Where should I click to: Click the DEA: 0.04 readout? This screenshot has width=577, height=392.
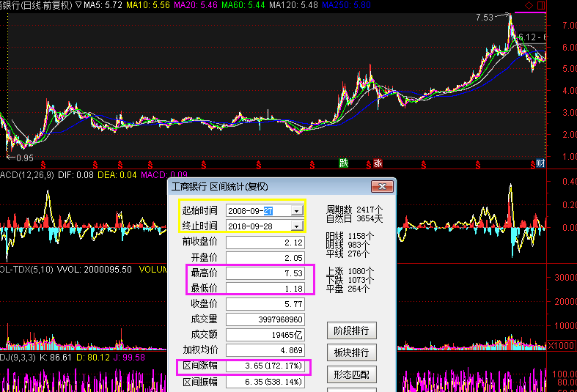[117, 175]
